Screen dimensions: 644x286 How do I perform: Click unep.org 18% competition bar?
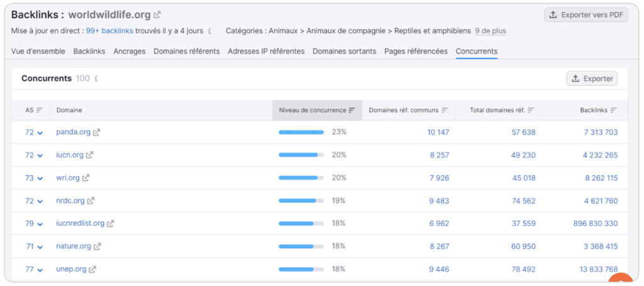pos(301,269)
